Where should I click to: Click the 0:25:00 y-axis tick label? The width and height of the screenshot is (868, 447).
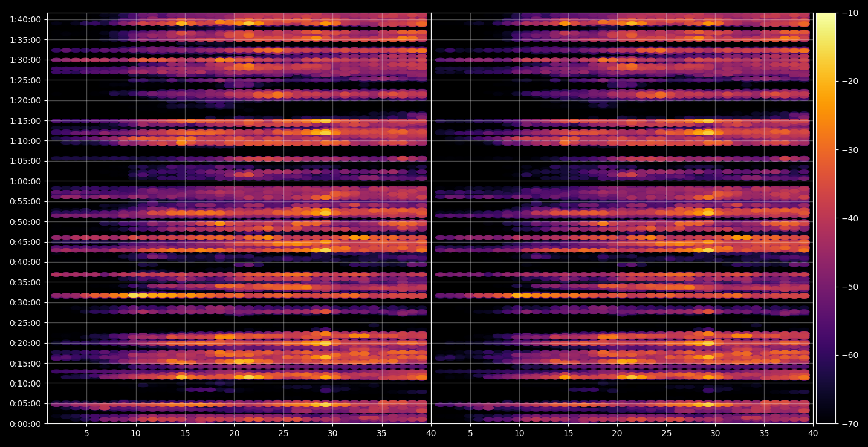pyautogui.click(x=25, y=323)
